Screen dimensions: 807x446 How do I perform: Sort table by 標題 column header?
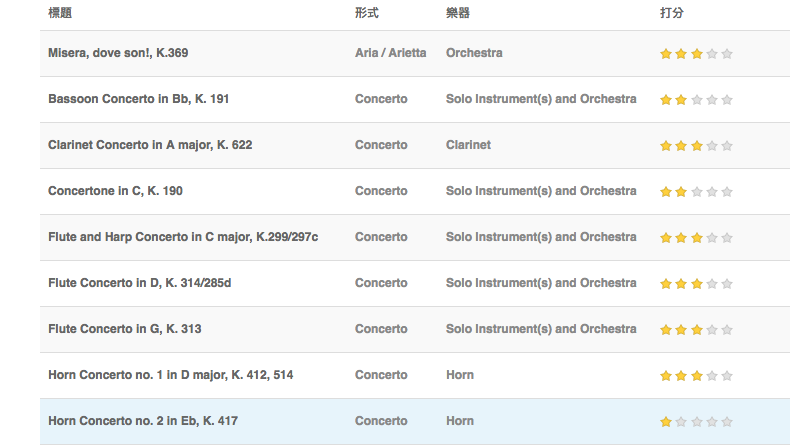point(60,13)
